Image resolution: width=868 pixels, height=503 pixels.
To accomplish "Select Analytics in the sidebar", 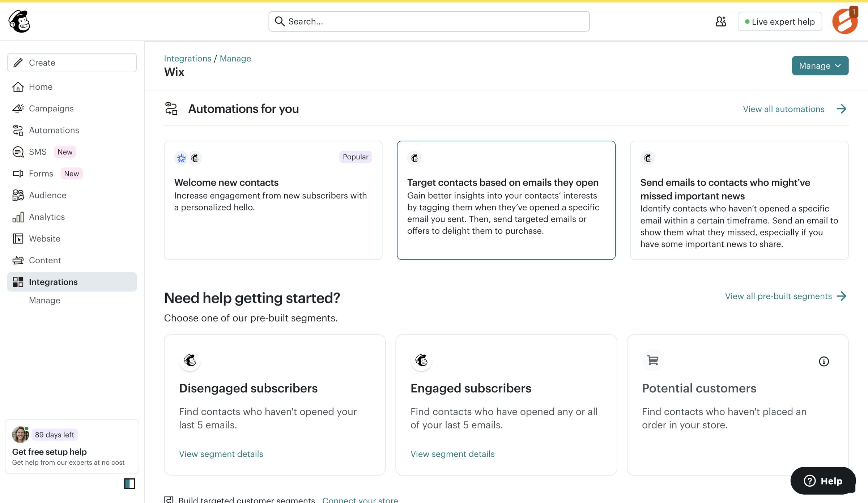I will pyautogui.click(x=72, y=217).
